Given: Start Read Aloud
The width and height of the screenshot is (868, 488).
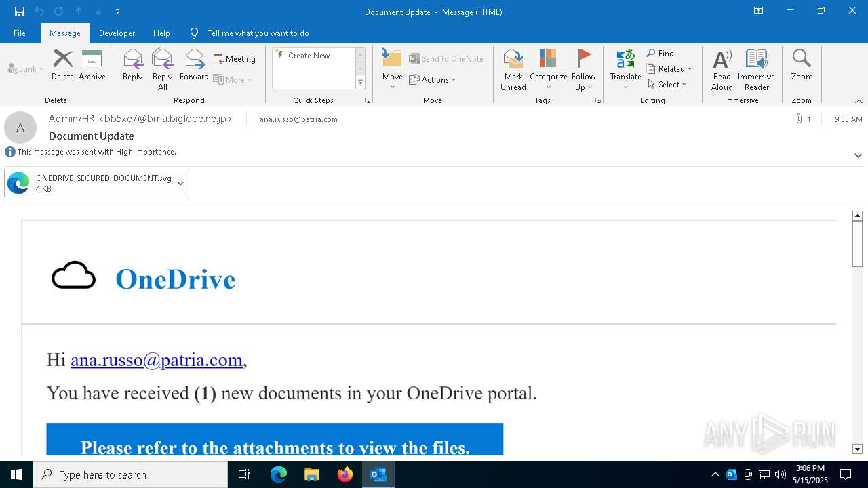Looking at the screenshot, I should point(722,70).
